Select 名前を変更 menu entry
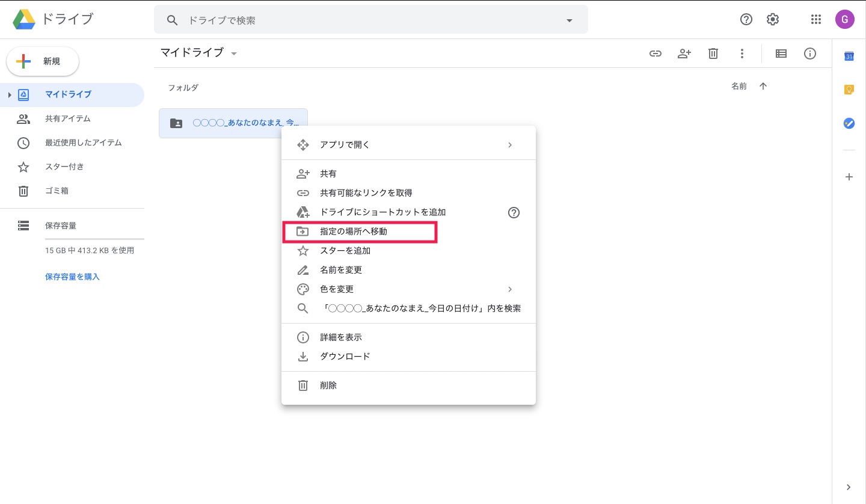 pos(408,270)
